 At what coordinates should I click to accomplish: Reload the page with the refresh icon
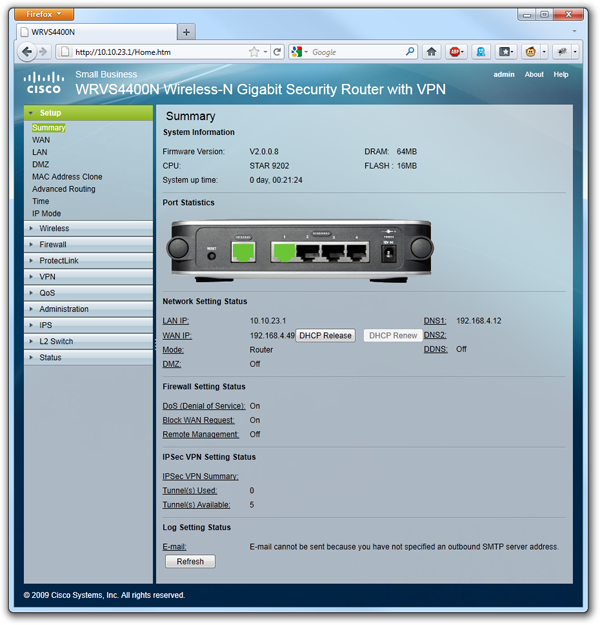coord(277,52)
